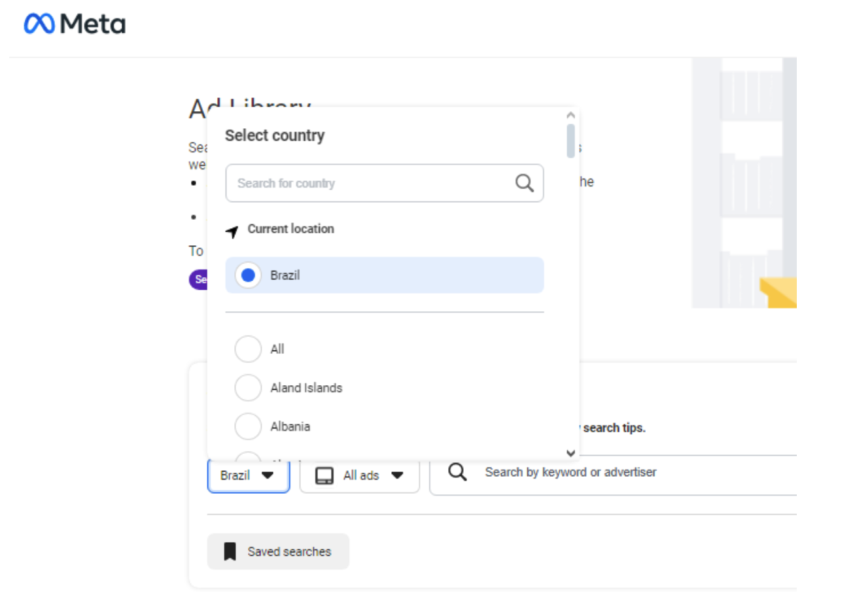Open the Brazil country dropdown
Image resolution: width=857 pixels, height=616 pixels.
[x=249, y=475]
